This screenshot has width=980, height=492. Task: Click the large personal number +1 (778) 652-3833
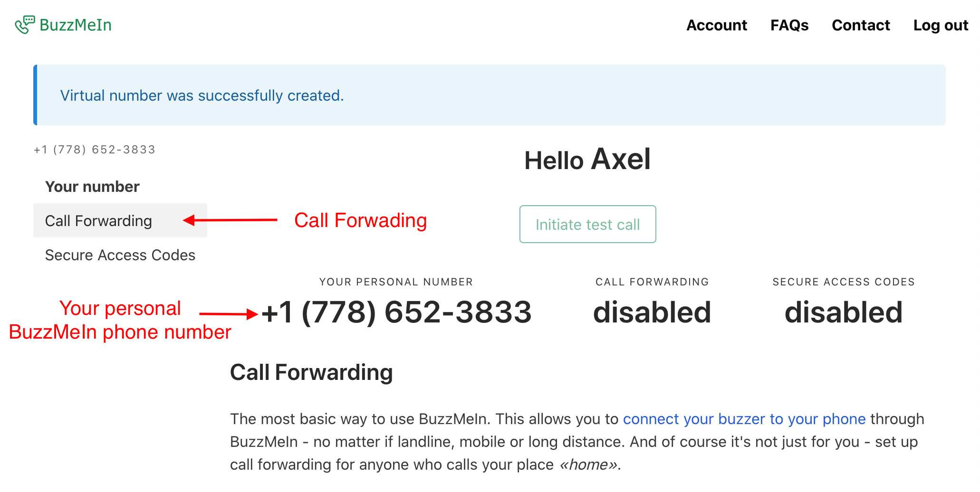[x=396, y=312]
